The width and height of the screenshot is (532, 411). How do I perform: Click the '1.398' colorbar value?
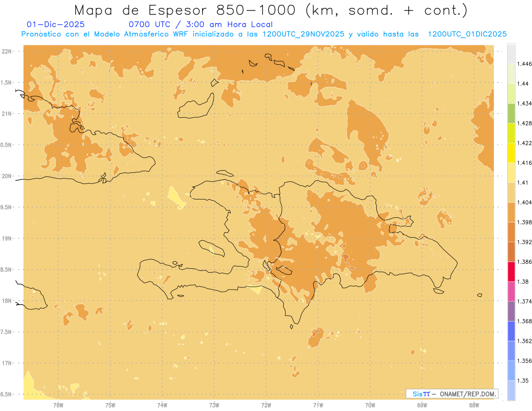[x=525, y=222]
